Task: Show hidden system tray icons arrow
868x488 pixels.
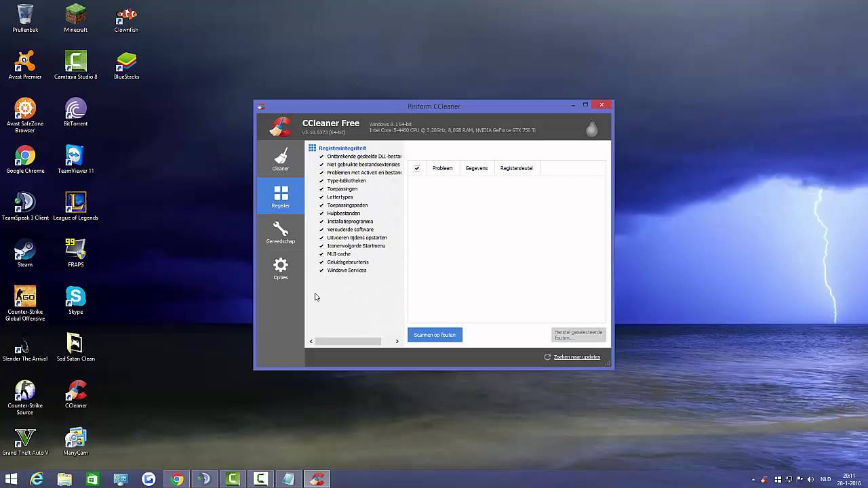Action: pyautogui.click(x=753, y=479)
